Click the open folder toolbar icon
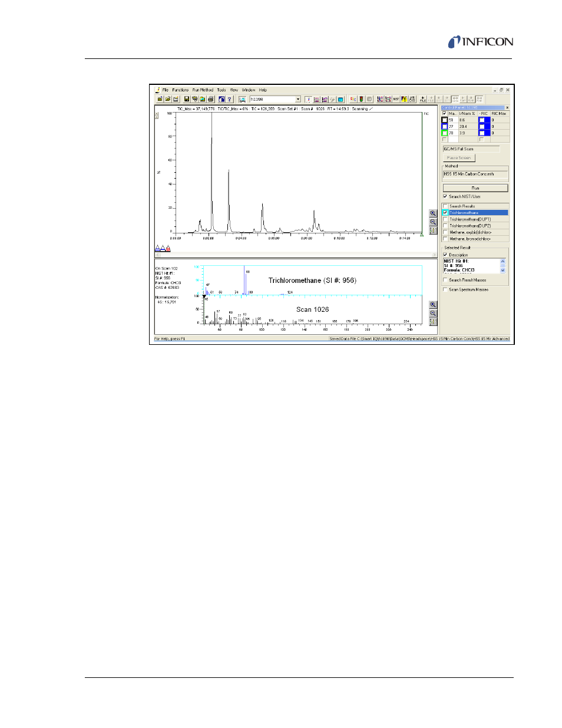Image resolution: width=562 pixels, height=728 pixels. click(x=168, y=99)
